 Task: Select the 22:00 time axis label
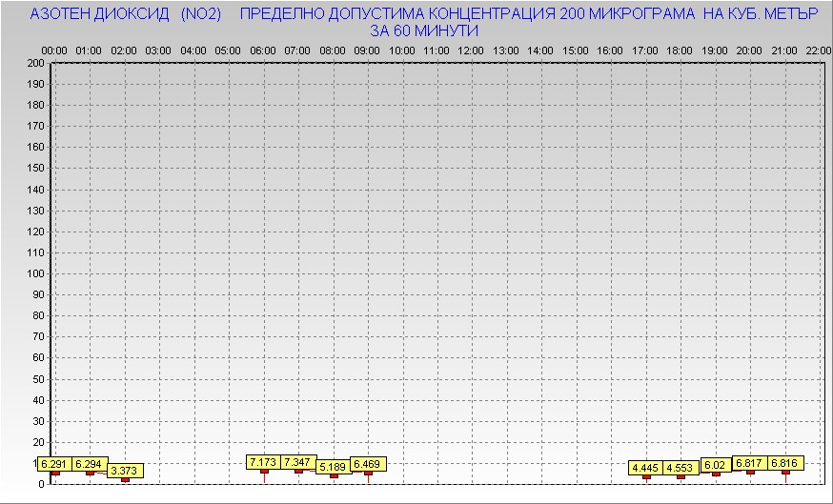pyautogui.click(x=818, y=50)
